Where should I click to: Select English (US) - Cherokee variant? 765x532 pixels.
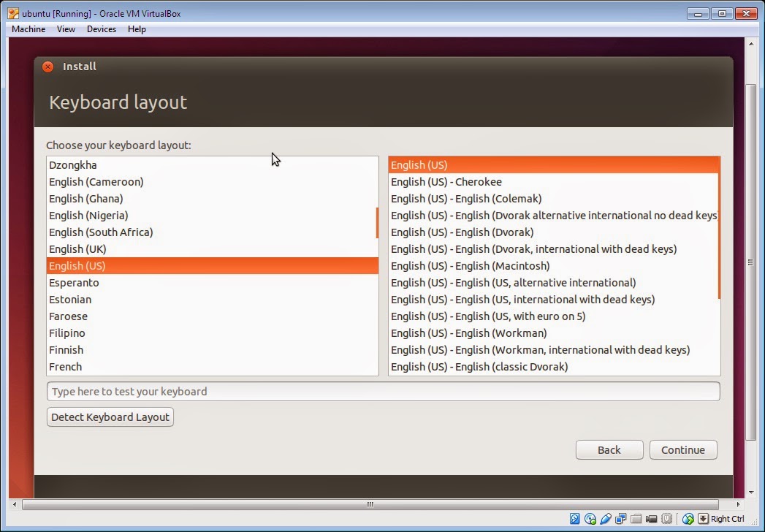point(554,182)
